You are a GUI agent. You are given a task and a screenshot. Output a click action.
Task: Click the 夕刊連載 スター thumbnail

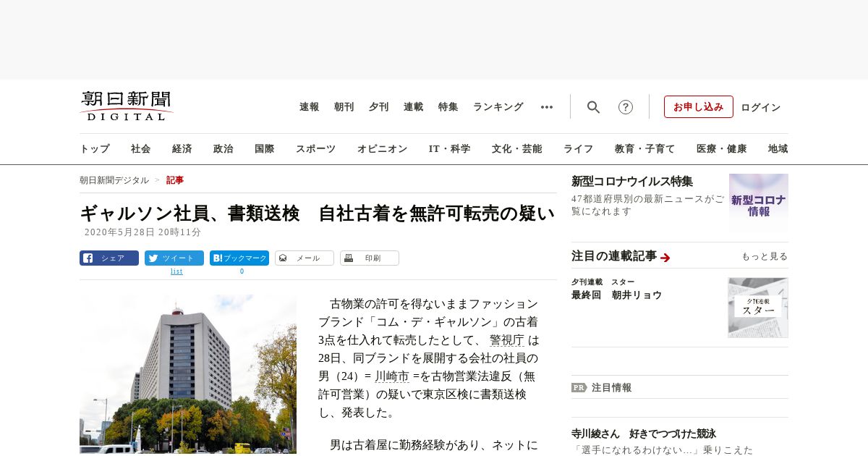pyautogui.click(x=758, y=308)
